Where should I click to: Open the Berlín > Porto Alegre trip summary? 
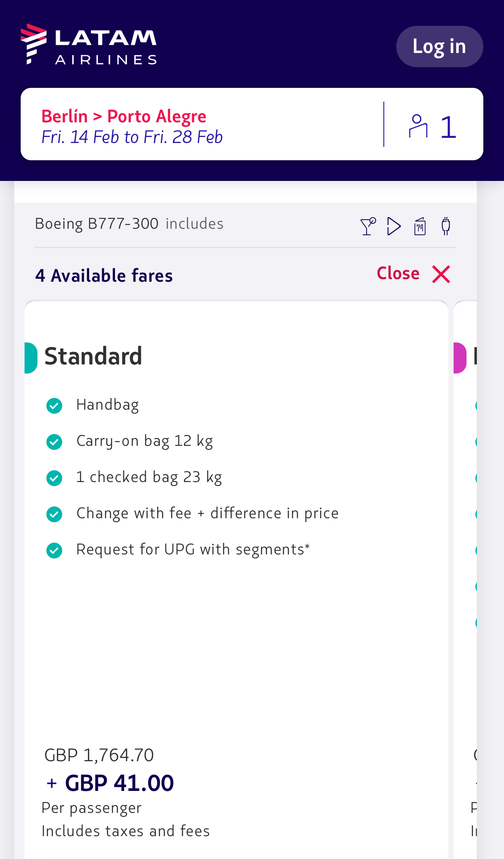252,124
